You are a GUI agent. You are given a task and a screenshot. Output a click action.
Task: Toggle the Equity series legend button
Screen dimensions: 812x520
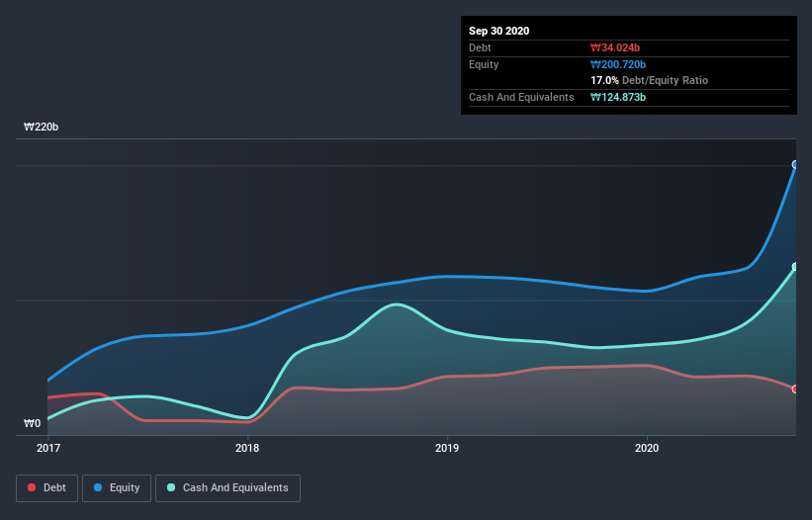pyautogui.click(x=117, y=488)
